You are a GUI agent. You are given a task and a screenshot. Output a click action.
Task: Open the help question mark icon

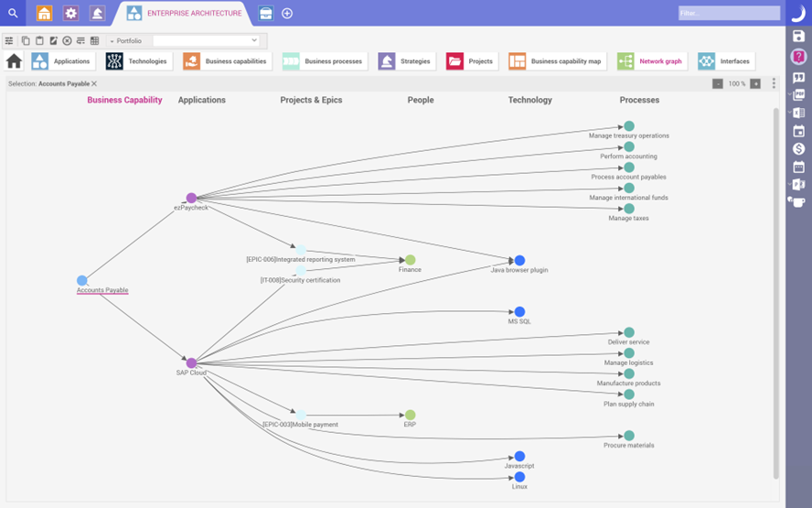click(x=798, y=57)
